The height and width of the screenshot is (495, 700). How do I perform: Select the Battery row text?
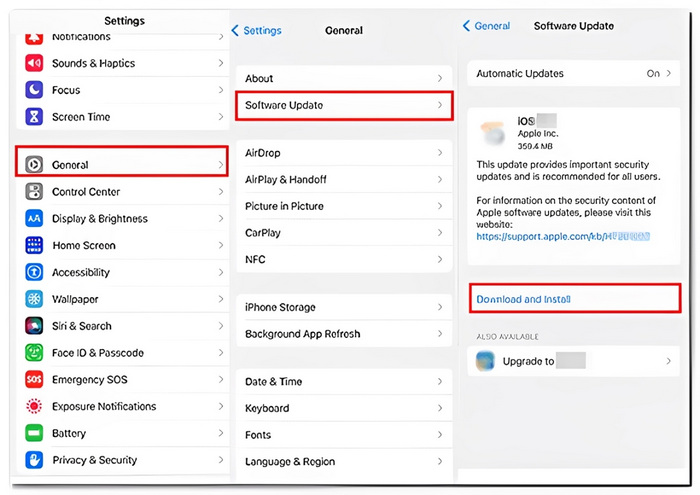69,433
